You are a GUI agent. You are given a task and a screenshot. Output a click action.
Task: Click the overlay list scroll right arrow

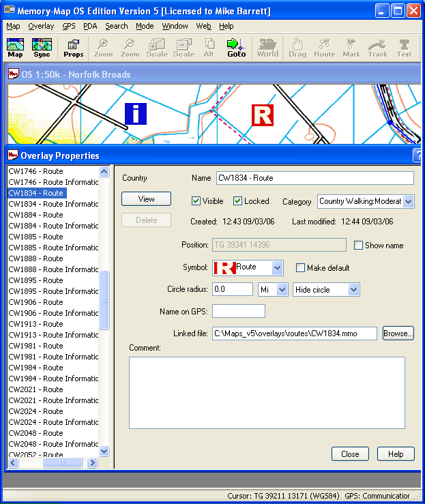click(92, 463)
